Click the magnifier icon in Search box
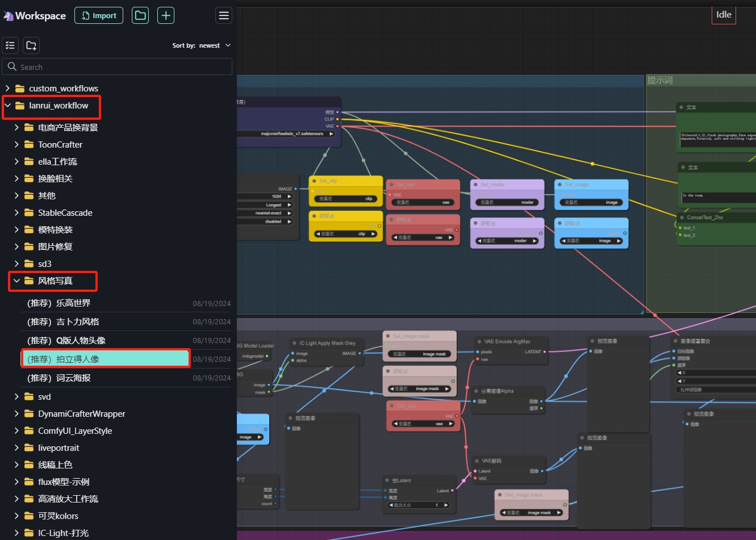Screen dimensions: 756x540 click(x=12, y=66)
